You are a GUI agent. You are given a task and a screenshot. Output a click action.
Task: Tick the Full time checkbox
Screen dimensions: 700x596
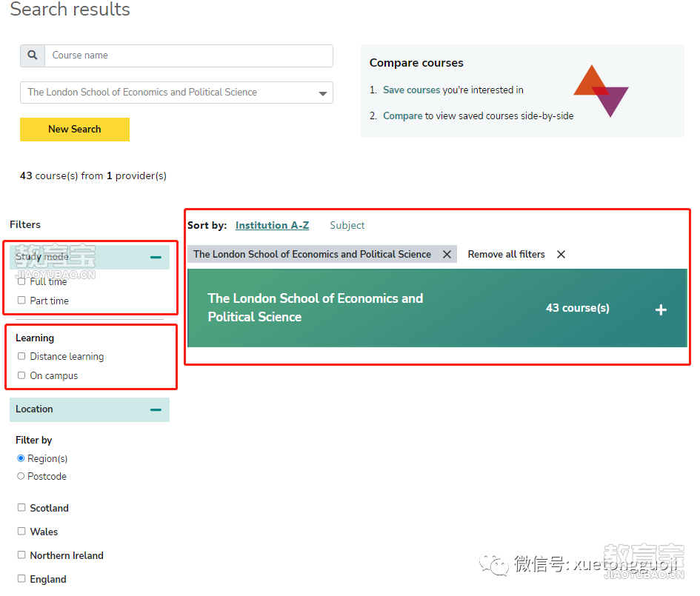(21, 282)
